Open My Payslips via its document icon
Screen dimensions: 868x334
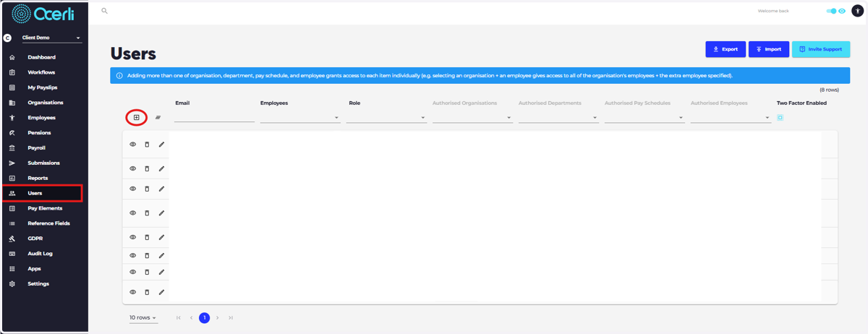(x=12, y=87)
